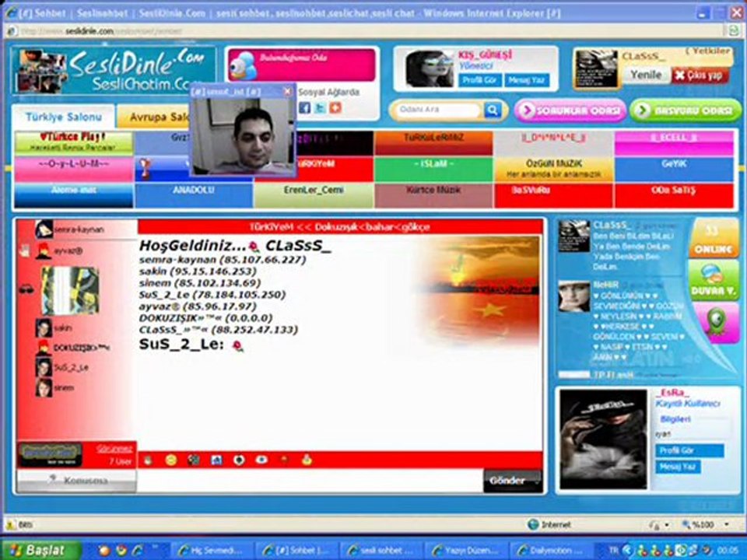Switch to the Türkiye Salonu tab
Viewport: 747px width, 560px height.
point(63,117)
